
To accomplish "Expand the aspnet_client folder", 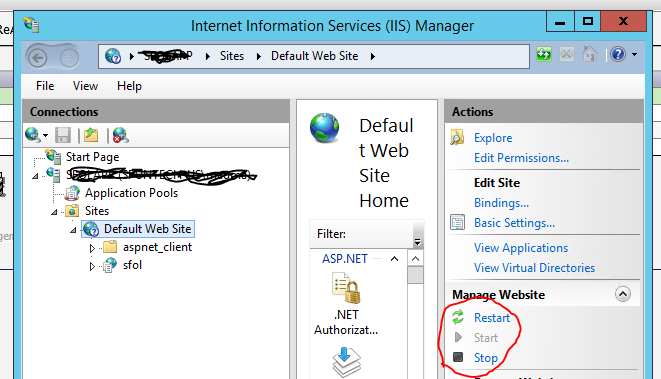I will pyautogui.click(x=92, y=248).
